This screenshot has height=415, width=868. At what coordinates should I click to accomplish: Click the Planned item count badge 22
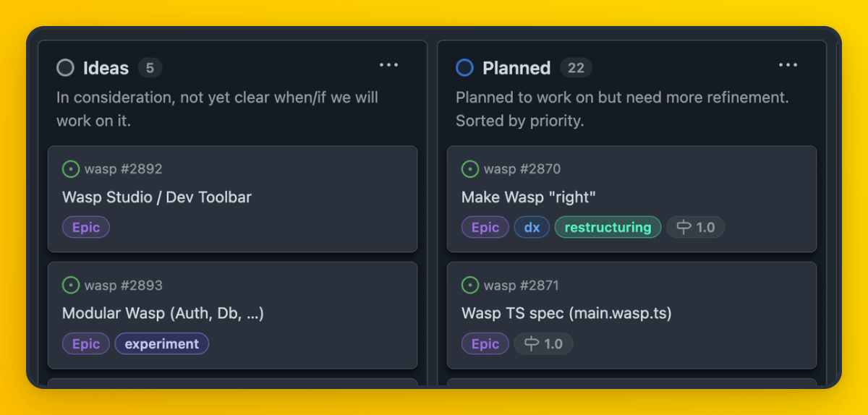click(576, 68)
